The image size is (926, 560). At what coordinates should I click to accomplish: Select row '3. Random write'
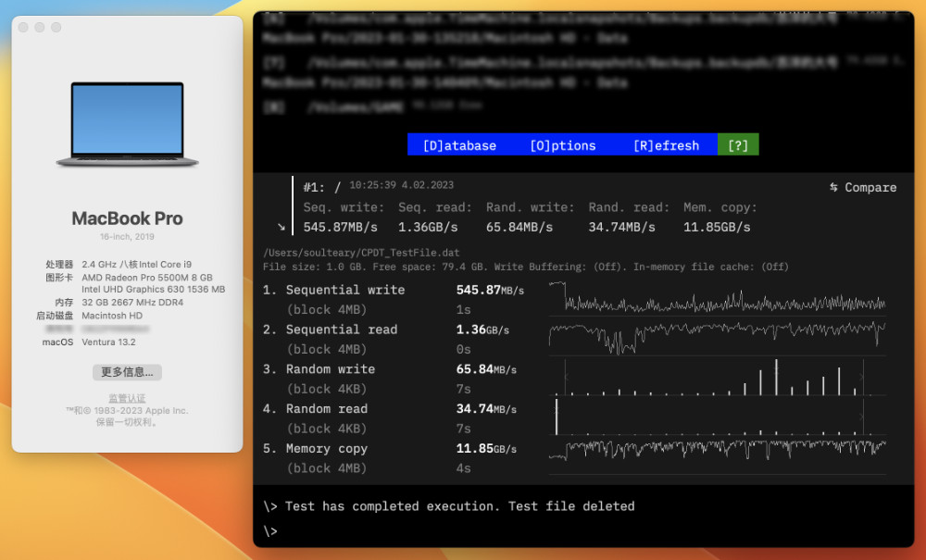coord(319,369)
